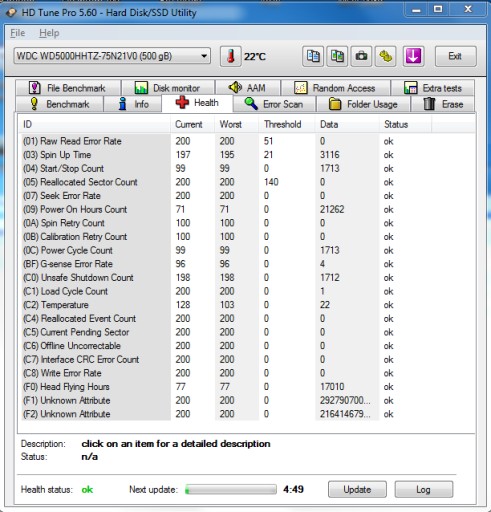Switch to the Benchmark tab
The image size is (491, 512).
60,104
